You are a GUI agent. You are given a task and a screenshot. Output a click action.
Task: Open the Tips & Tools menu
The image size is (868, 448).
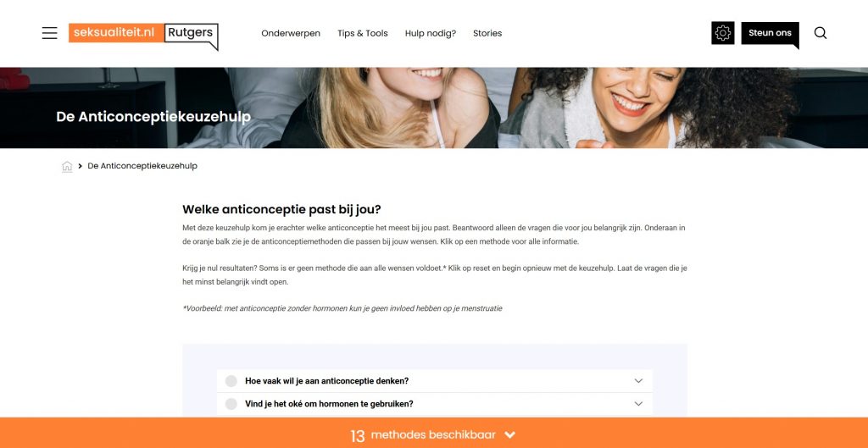pos(363,33)
